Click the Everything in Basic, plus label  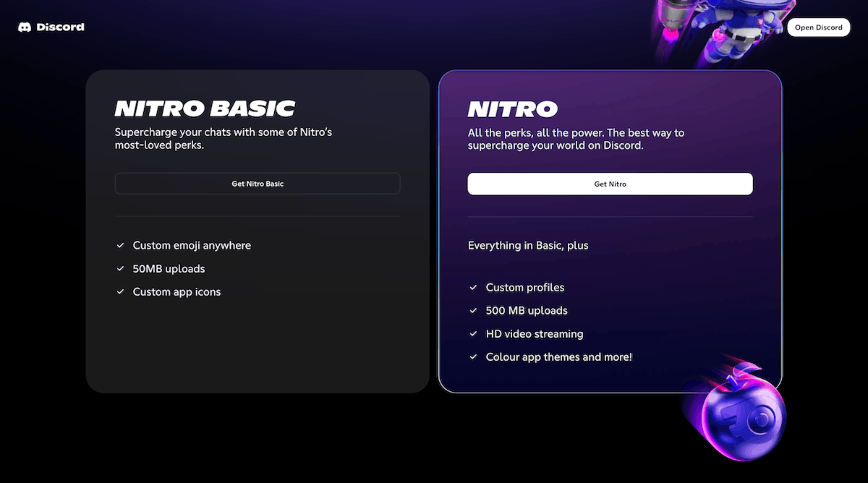[527, 246]
